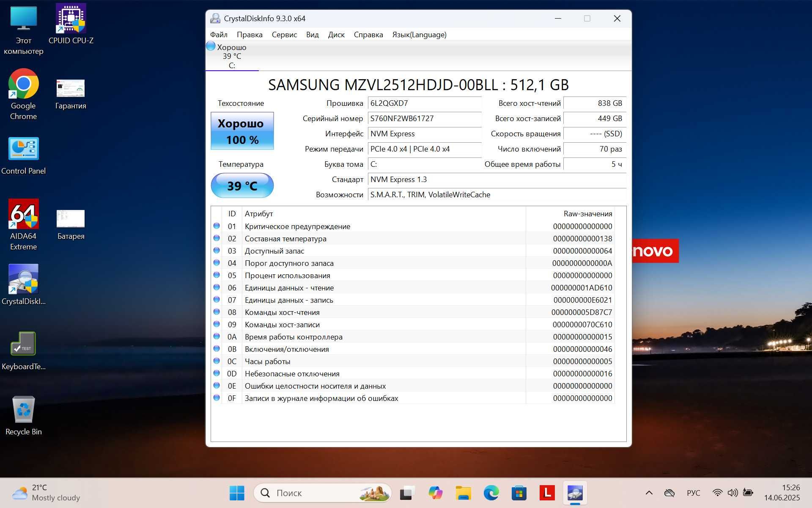
Task: Select the Recycle Bin desktop icon
Action: coord(24,416)
